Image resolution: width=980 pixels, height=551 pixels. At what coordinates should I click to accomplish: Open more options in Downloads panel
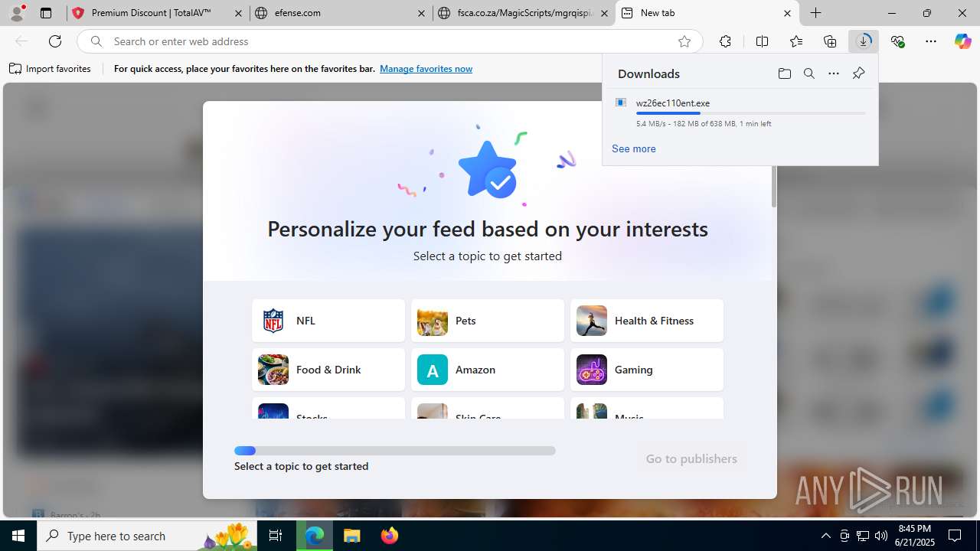(x=834, y=73)
